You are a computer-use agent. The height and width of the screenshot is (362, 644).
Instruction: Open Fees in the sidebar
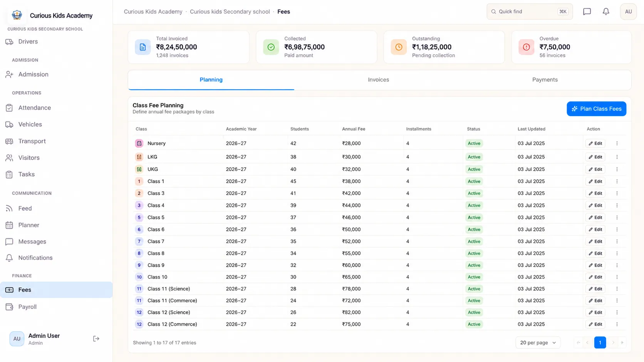pyautogui.click(x=56, y=290)
